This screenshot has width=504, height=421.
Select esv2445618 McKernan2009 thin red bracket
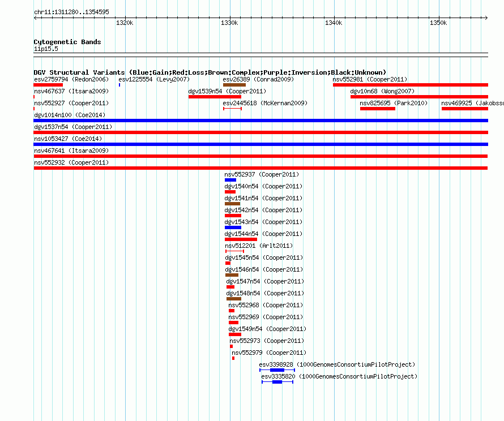click(x=232, y=109)
